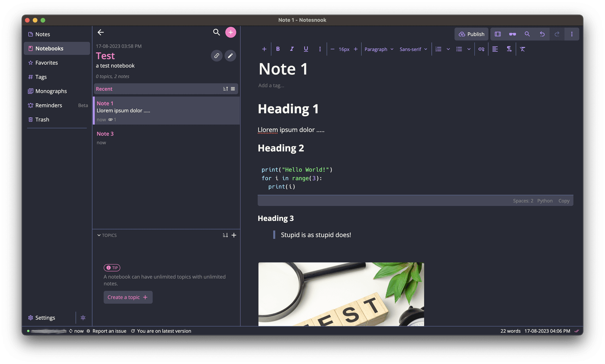The height and width of the screenshot is (364, 605).
Task: Open the Paragraph style dropdown
Action: tap(379, 49)
